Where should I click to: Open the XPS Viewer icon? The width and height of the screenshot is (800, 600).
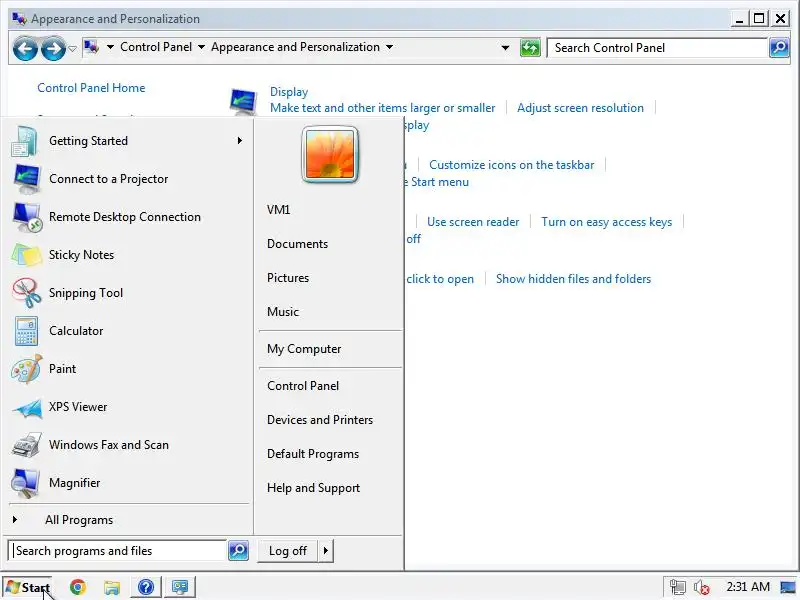point(27,407)
